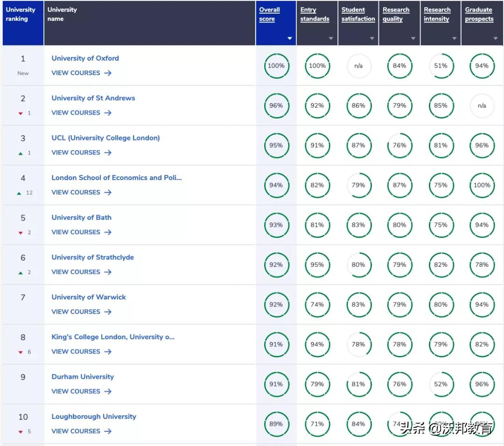View courses for UCL

(81, 153)
